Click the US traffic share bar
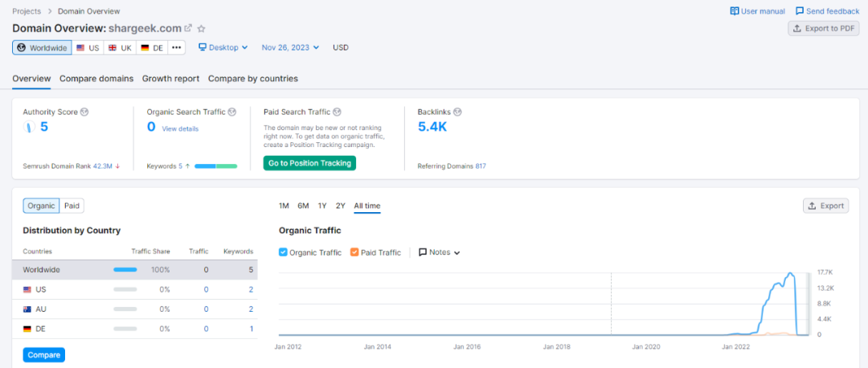 point(125,289)
